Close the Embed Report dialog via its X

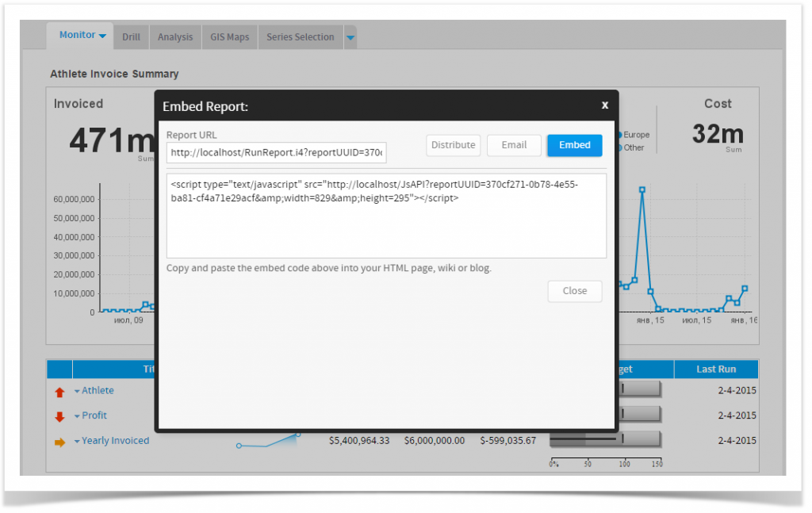coord(604,104)
